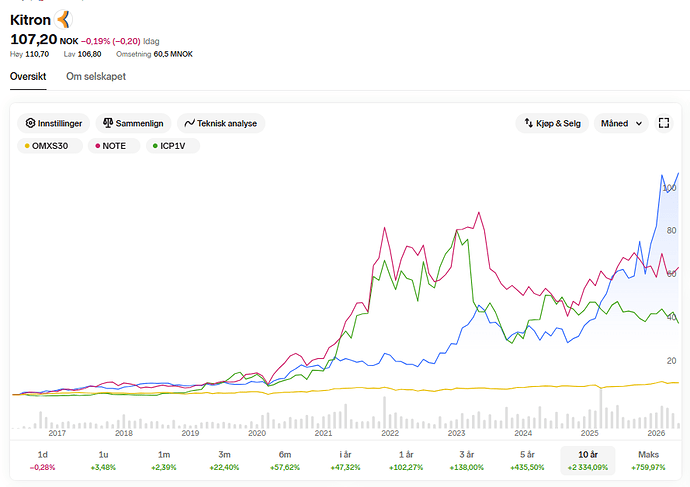Toggle ICP1V comparison chip
The height and width of the screenshot is (487, 690).
[x=172, y=146]
